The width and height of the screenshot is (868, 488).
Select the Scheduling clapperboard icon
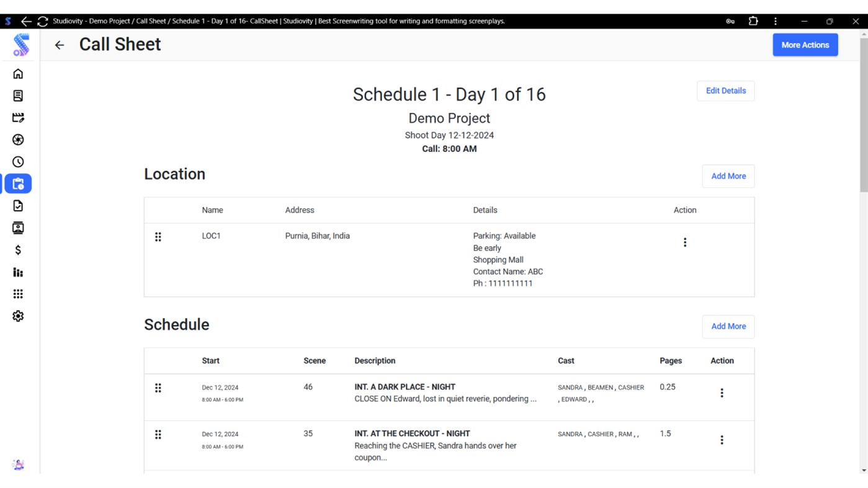point(18,117)
